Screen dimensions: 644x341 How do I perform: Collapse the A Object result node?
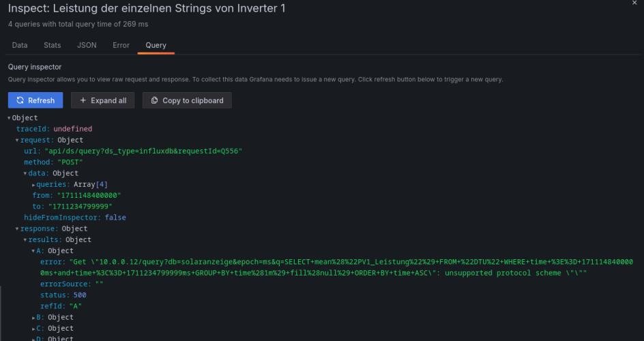pos(34,251)
